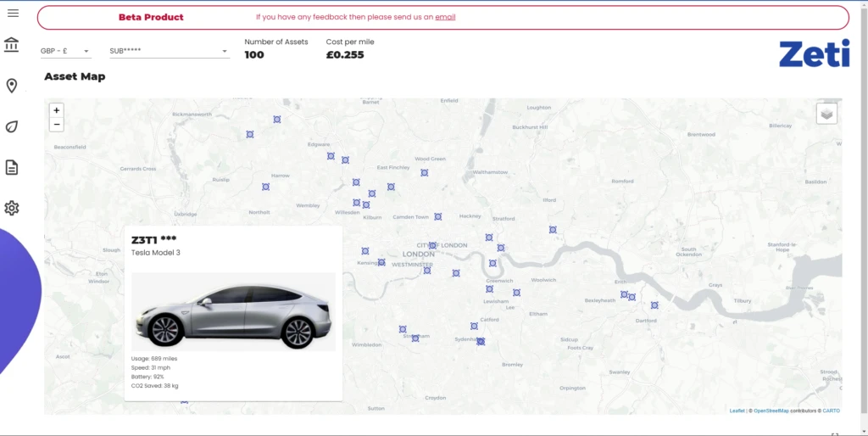Open the GBP currency dropdown

tap(65, 51)
